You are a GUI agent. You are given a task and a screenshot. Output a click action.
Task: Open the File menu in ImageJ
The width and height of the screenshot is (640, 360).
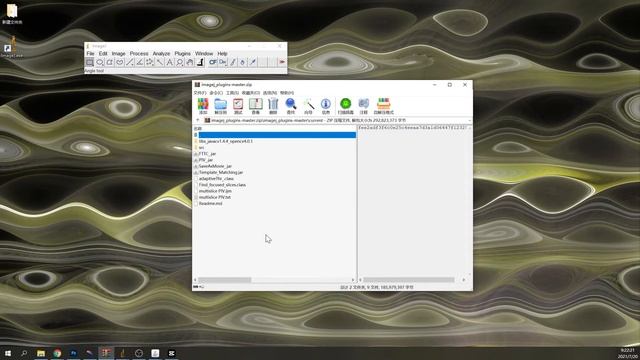click(90, 53)
